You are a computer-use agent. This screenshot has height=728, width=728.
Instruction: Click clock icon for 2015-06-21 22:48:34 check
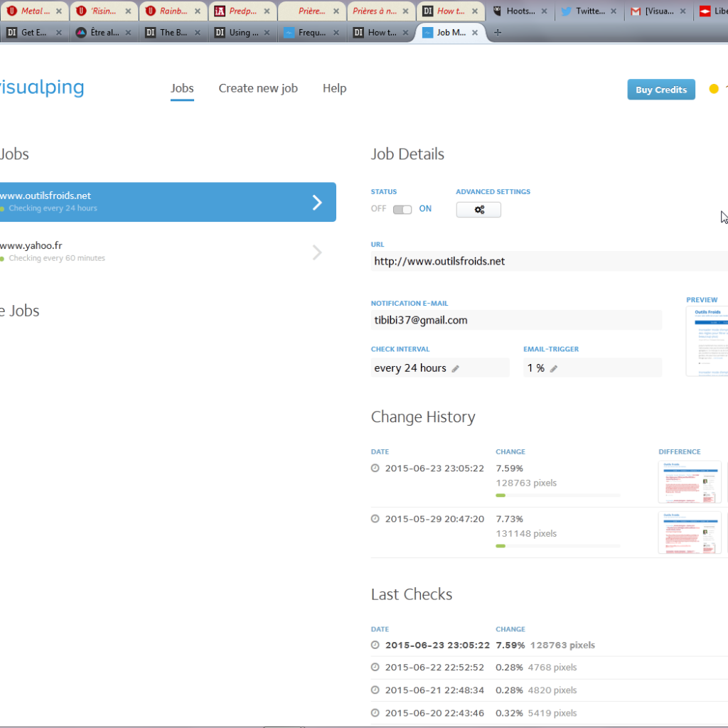375,690
